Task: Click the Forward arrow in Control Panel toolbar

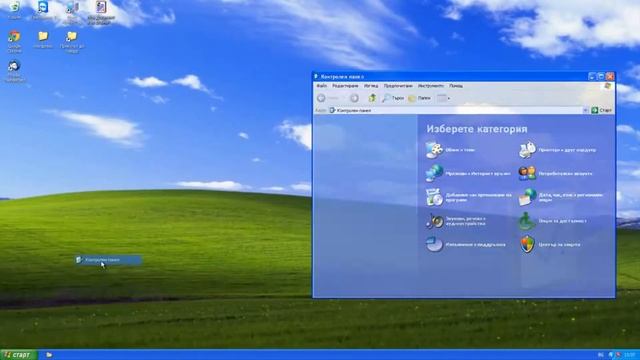Action: 354,98
